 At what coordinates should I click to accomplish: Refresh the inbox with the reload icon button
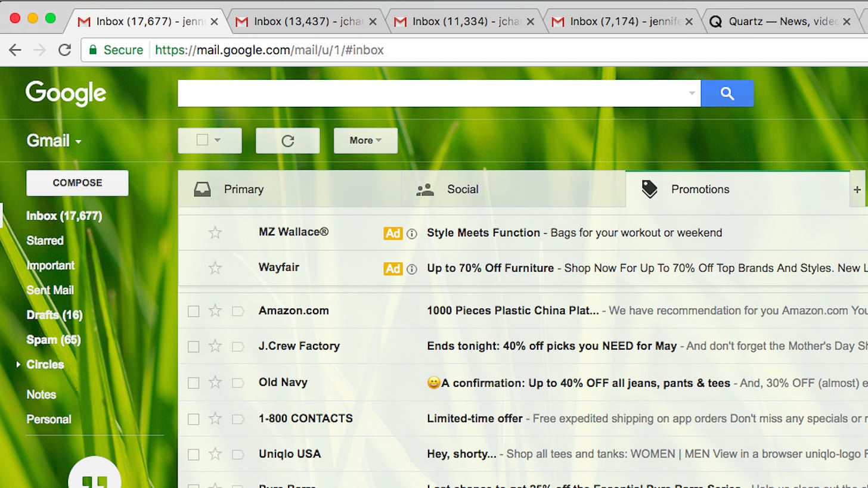287,141
